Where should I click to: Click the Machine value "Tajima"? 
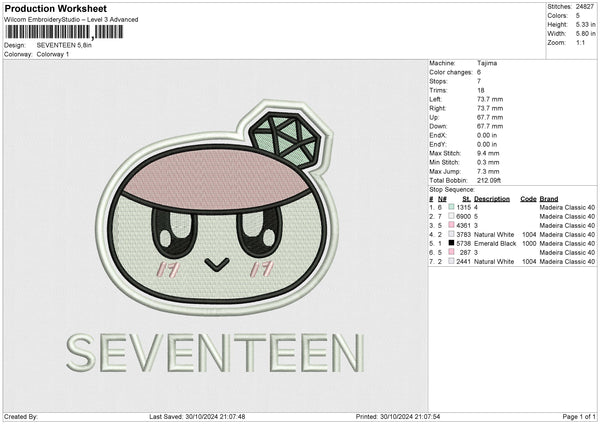487,63
